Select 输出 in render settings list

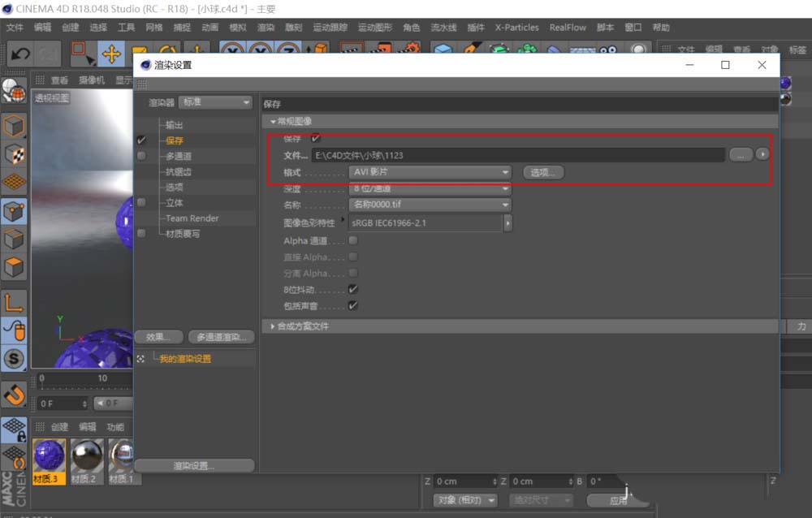pos(174,125)
